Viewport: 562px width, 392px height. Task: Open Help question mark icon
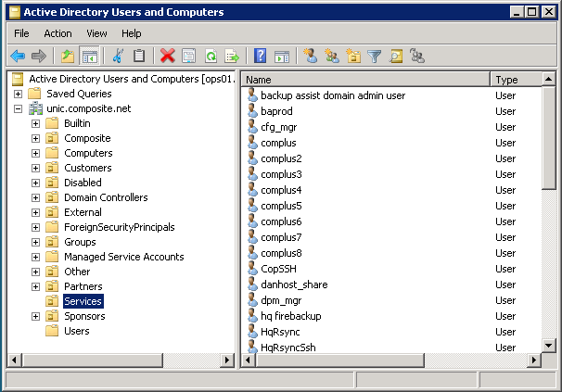261,57
